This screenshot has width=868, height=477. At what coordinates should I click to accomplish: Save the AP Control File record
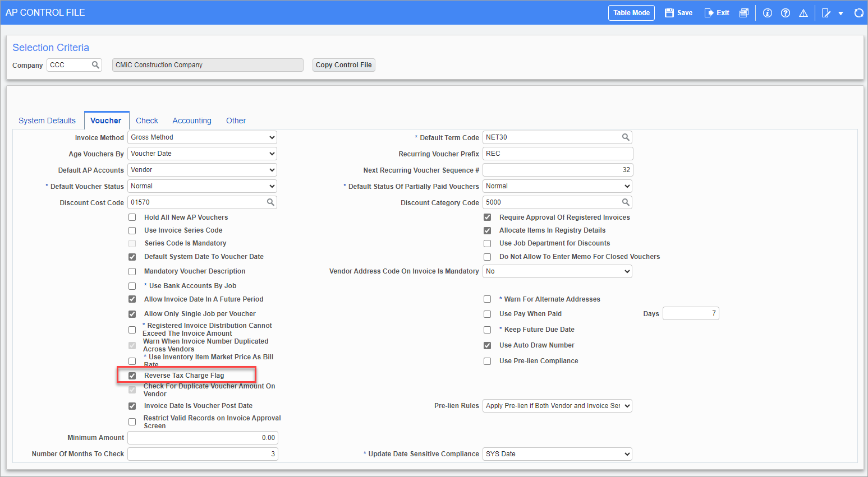[x=678, y=12]
